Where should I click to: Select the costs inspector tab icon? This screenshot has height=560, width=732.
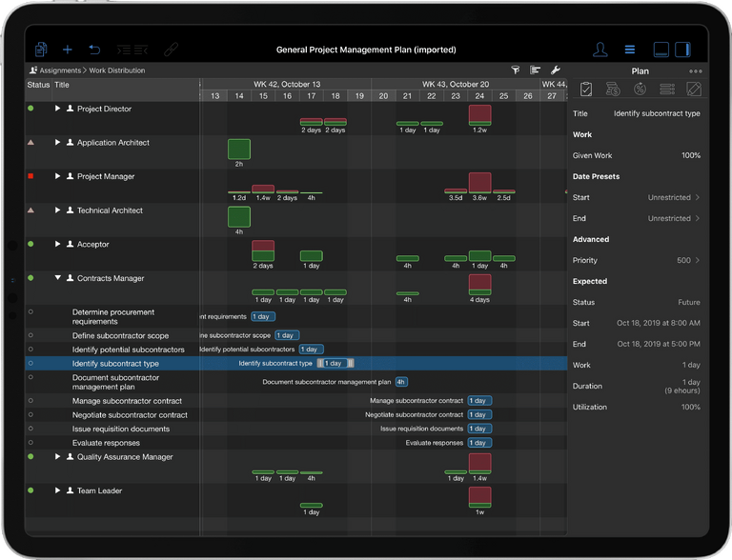614,90
